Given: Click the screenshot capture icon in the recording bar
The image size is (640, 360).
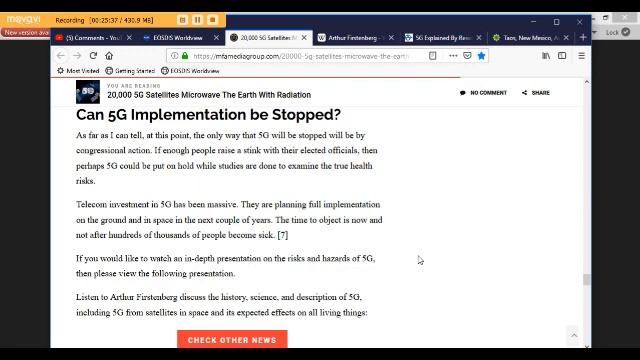Looking at the screenshot, I should coord(182,20).
